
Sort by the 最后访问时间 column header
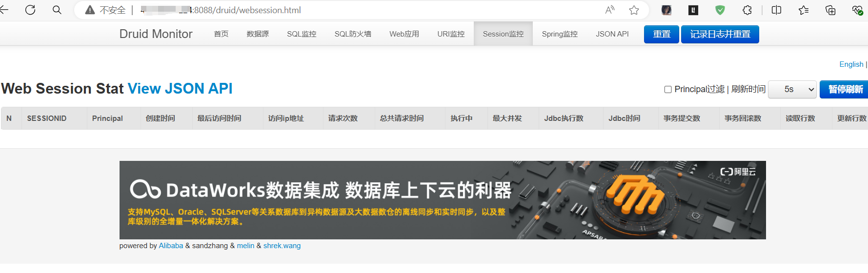(x=227, y=118)
